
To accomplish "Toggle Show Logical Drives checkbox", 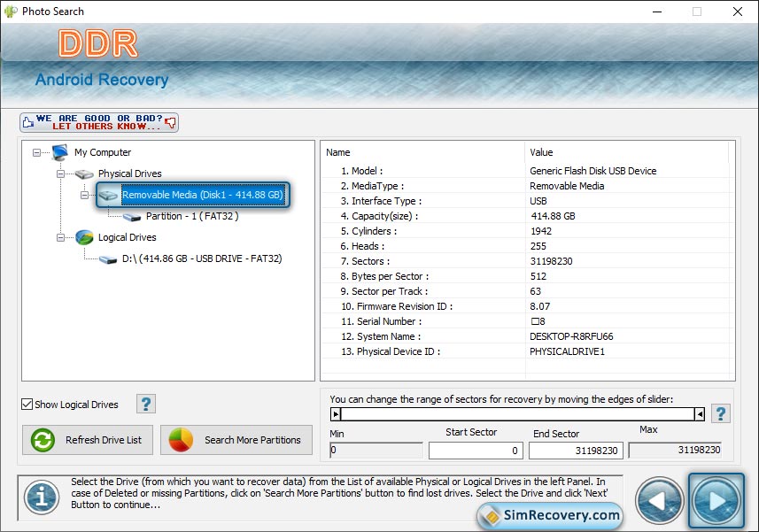I will coord(27,405).
